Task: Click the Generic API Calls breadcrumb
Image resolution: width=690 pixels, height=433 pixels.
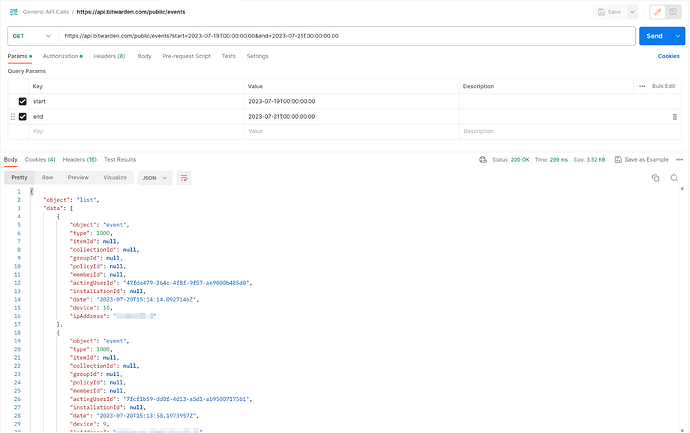Action: [x=46, y=12]
